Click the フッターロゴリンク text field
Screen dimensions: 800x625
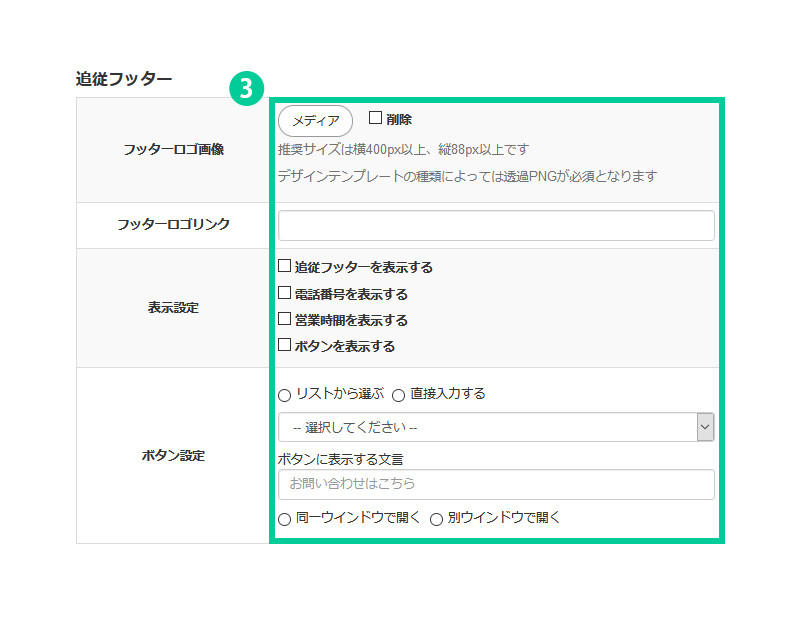(x=496, y=225)
